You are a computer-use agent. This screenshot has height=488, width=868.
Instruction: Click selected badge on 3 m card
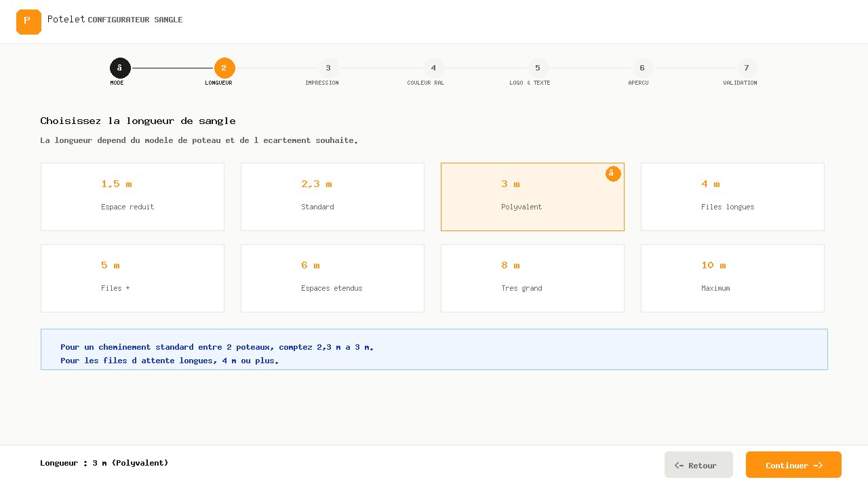coord(613,174)
